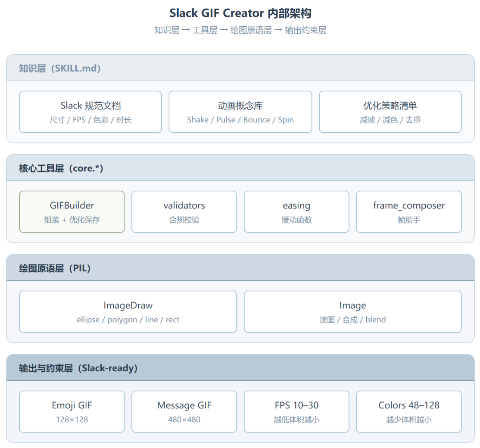The image size is (480, 448).
Task: Open the validators card
Action: 184,212
